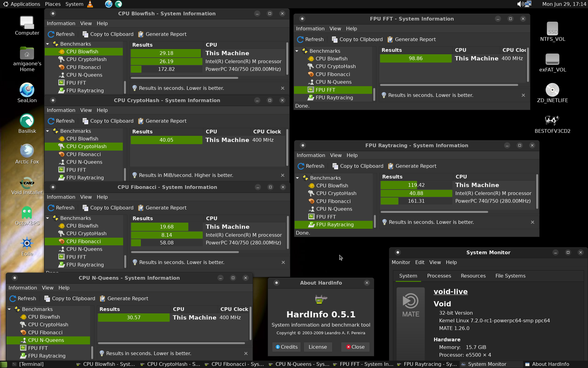Open Arctic Fox desktop icon
Image resolution: width=588 pixels, height=368 pixels.
[27, 154]
